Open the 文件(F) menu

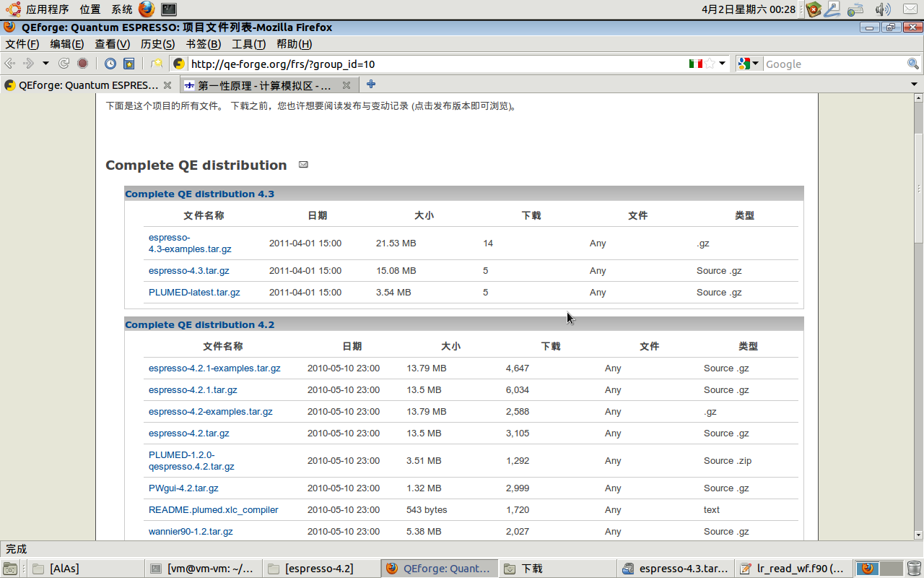(x=22, y=44)
